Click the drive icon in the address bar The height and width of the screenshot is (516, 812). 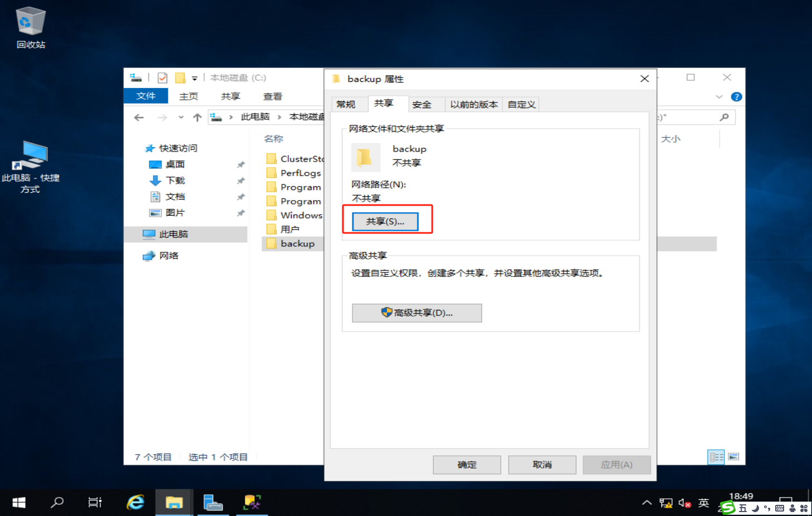[216, 117]
